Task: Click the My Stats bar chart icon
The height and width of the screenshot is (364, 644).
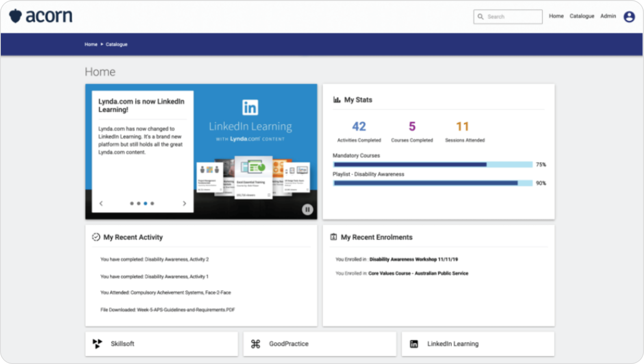Action: click(337, 100)
